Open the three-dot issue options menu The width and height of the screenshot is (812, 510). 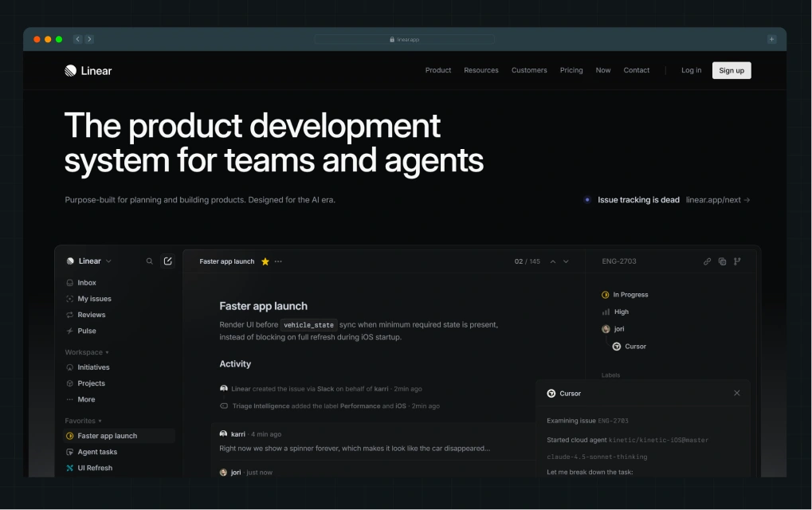coord(279,261)
